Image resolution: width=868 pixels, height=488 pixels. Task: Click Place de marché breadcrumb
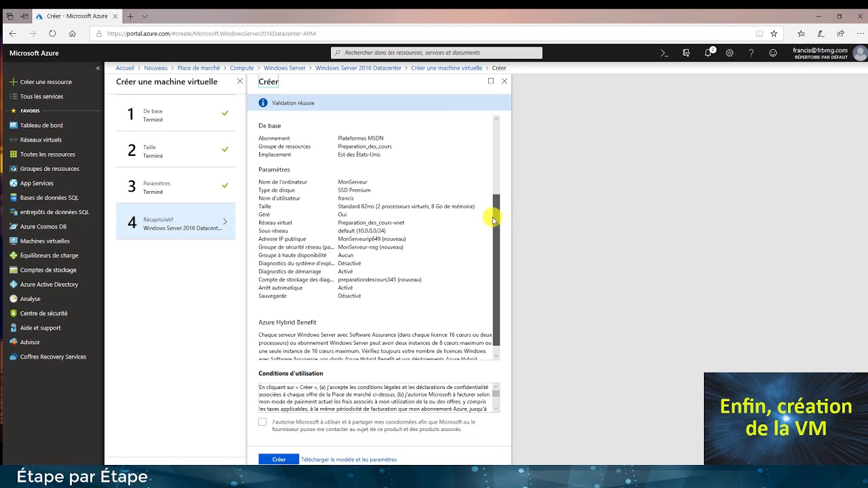pos(199,68)
